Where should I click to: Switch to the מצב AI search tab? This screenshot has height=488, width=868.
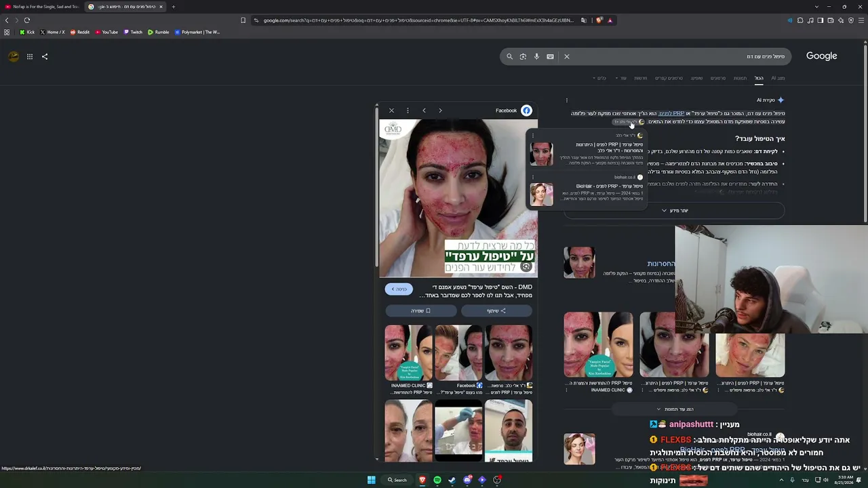(778, 78)
